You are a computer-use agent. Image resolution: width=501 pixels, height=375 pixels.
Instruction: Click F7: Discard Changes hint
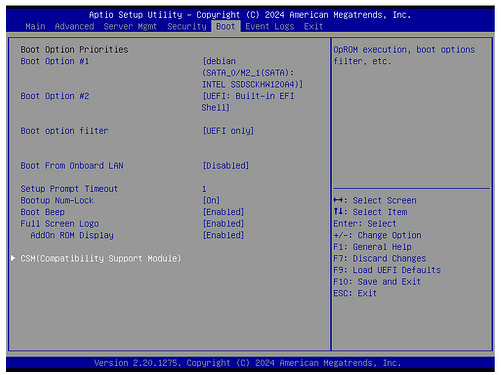(x=380, y=258)
